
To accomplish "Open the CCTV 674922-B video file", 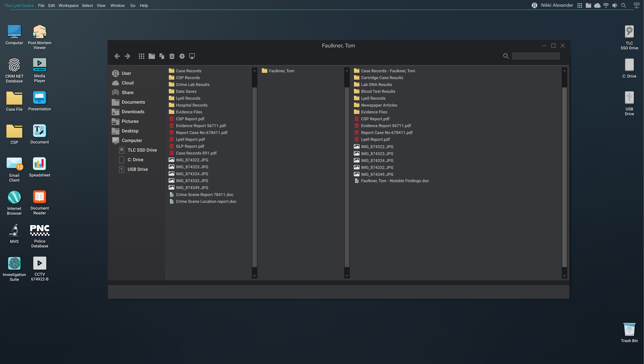I will coord(40,269).
